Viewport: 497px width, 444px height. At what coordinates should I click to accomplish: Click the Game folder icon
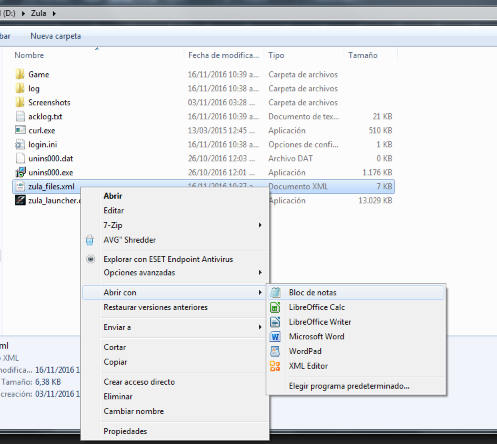pos(20,74)
